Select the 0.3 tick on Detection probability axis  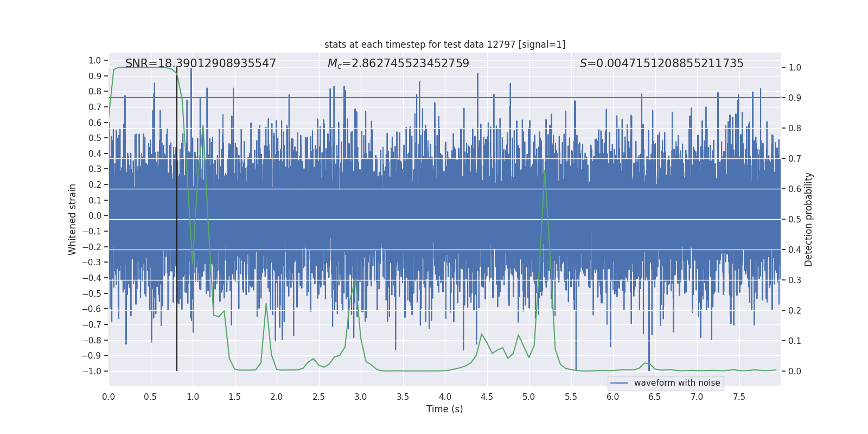(795, 280)
